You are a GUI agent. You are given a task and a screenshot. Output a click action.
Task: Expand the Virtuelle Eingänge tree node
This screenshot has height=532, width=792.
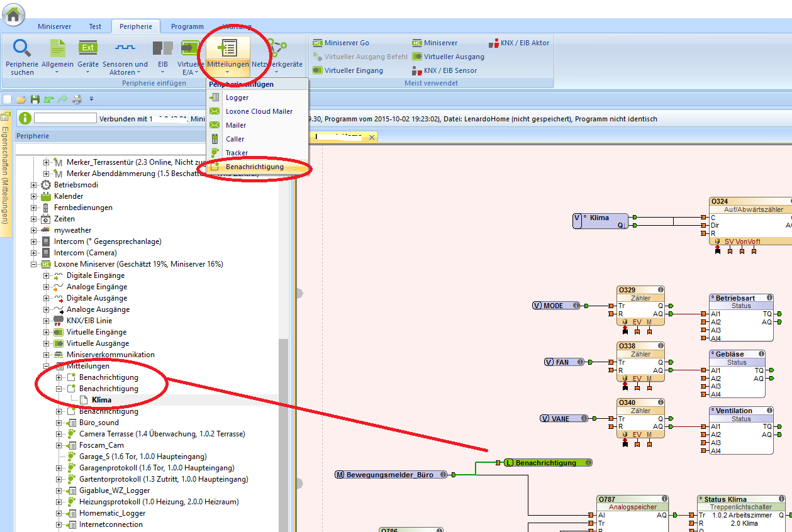[x=46, y=332]
